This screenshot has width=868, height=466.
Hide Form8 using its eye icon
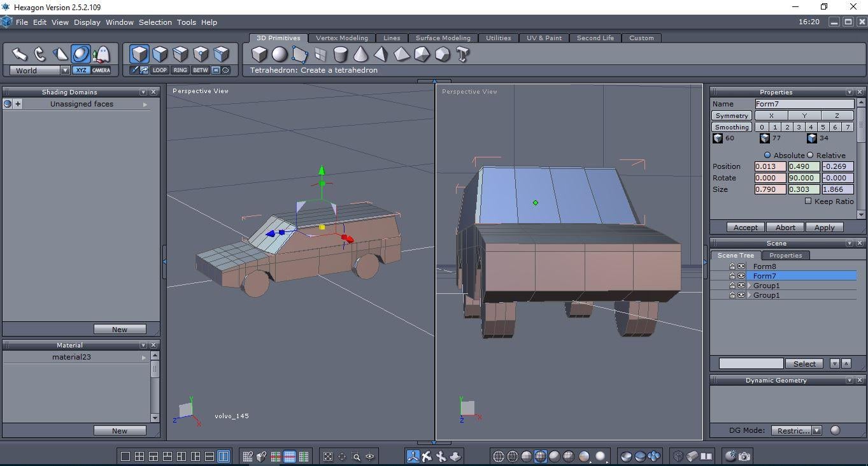741,266
